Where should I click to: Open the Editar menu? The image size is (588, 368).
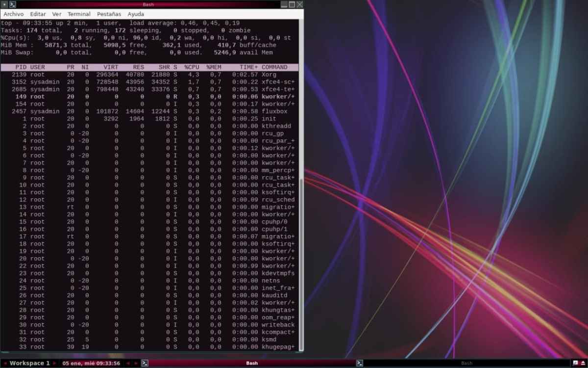click(x=38, y=14)
